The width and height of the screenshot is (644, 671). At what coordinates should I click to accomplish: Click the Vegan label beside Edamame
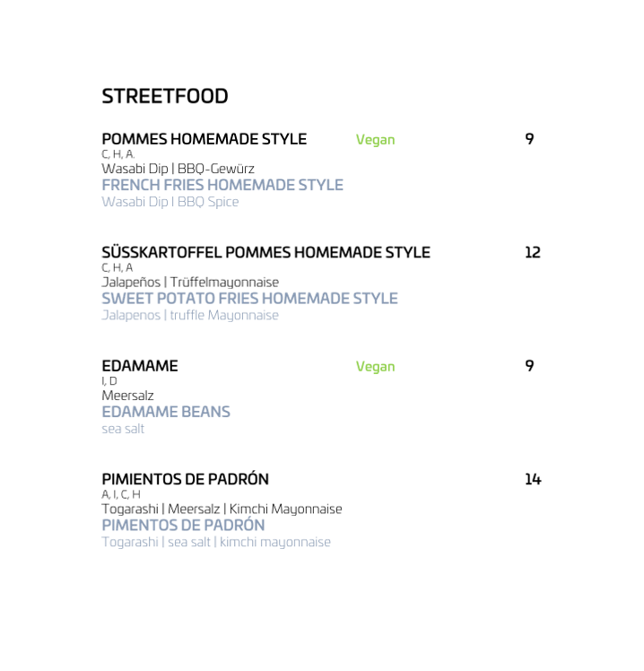click(x=375, y=367)
